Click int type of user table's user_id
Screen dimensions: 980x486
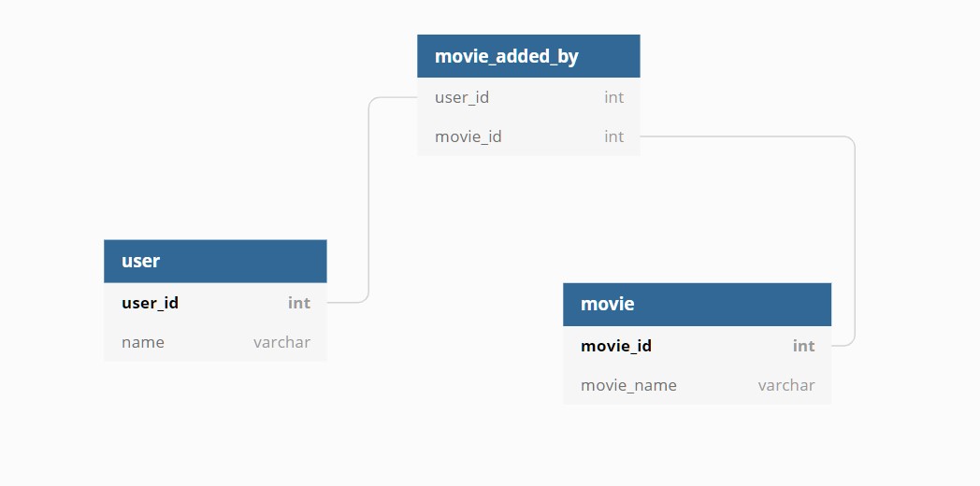pyautogui.click(x=299, y=303)
